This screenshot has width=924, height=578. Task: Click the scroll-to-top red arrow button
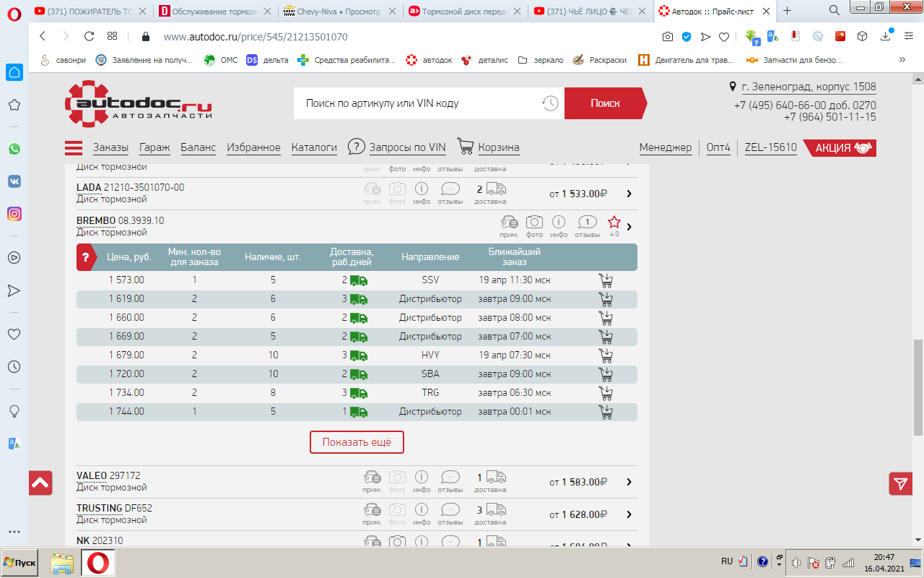coord(40,483)
